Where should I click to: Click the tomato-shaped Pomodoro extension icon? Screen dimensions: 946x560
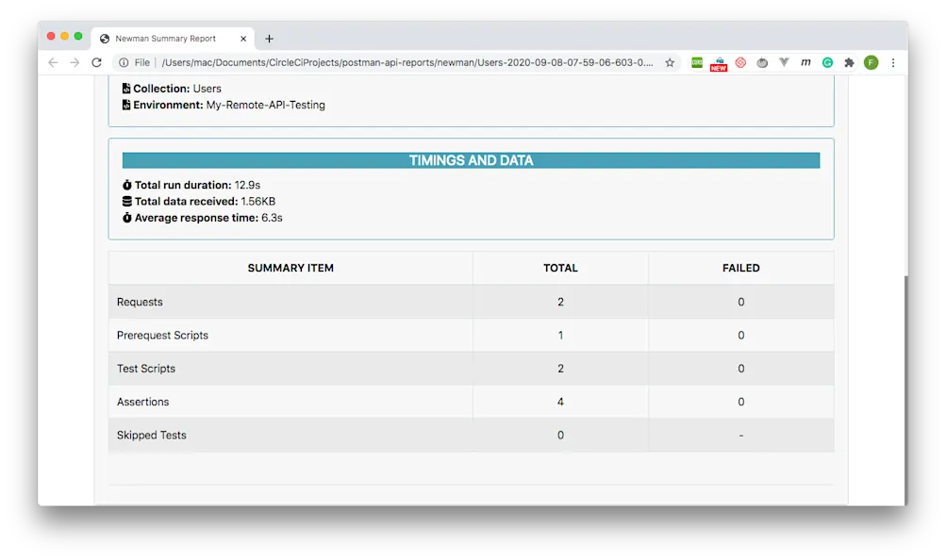pos(762,62)
